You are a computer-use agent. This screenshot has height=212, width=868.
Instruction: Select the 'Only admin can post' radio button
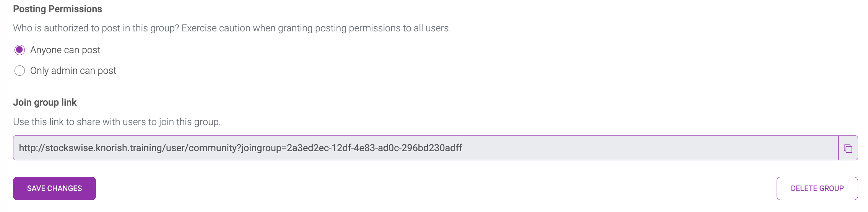click(x=20, y=71)
